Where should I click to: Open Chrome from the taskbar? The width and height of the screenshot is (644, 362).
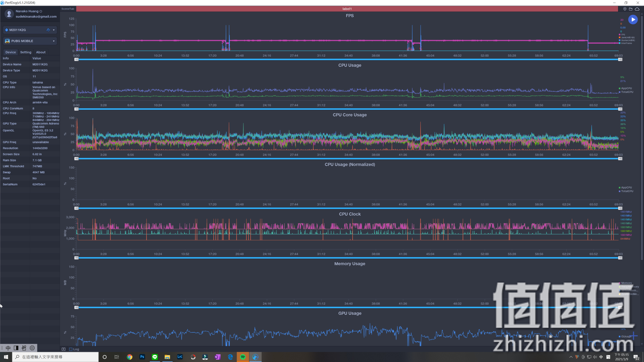tap(130, 357)
